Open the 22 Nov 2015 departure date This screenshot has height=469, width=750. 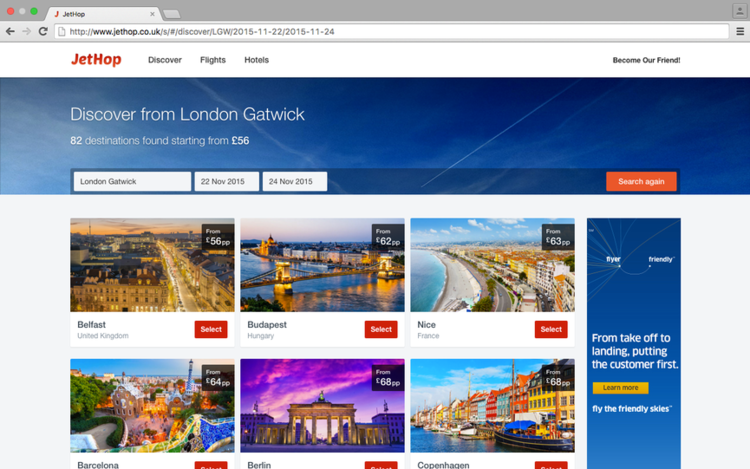click(x=226, y=182)
